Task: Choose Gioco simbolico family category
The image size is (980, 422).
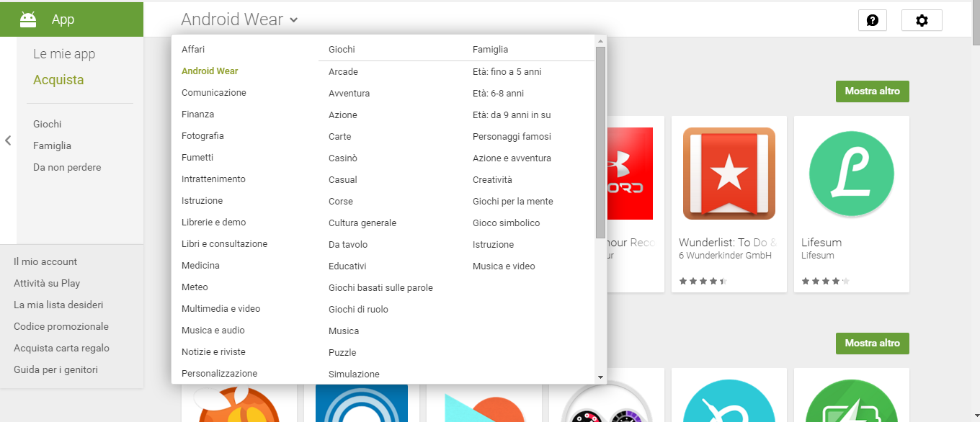Action: (x=506, y=223)
